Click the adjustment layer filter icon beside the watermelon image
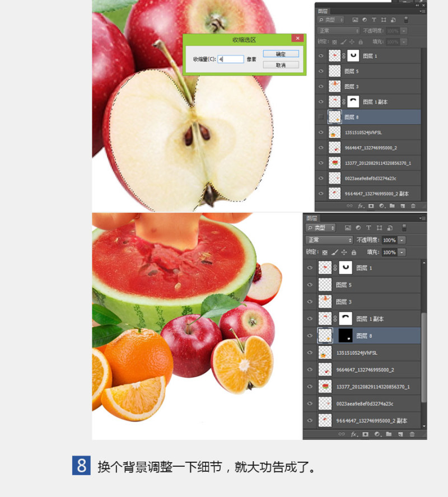Screen dimensions: 448x497 click(358, 228)
